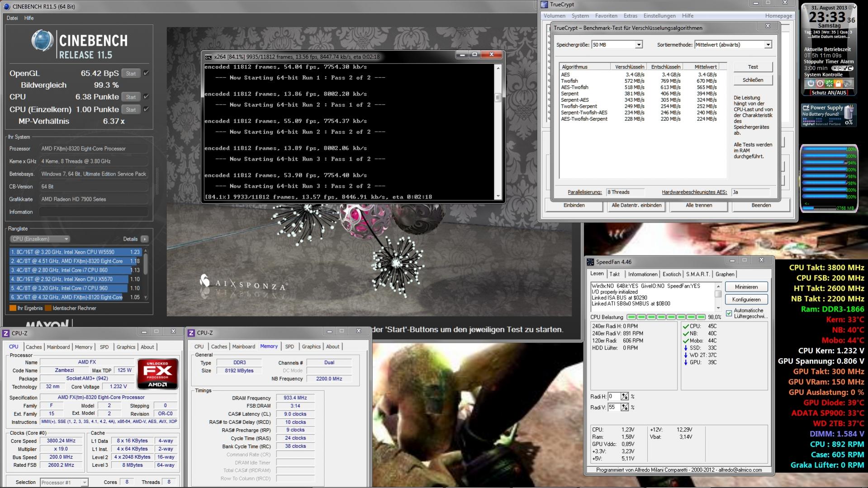Click the CPU Belastung load bar in SpeedFan
Viewport: 868px width, 488px height.
666,317
